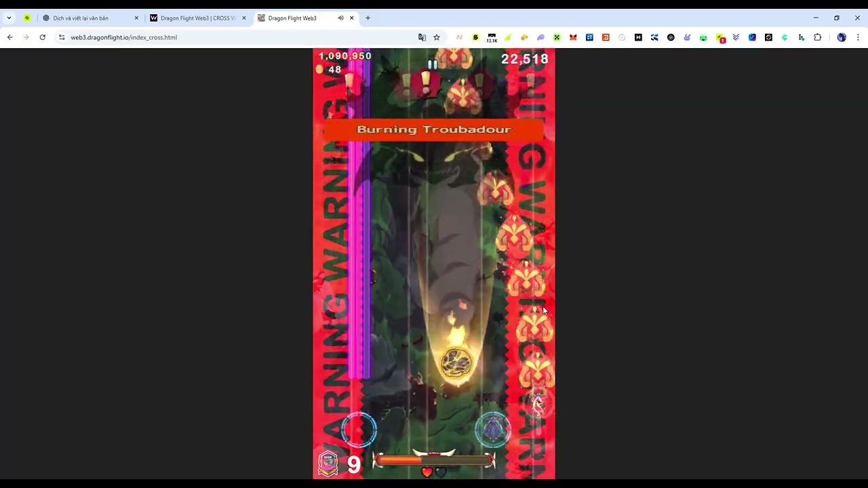
Task: Switch to the pinned green icon tab
Action: [27, 18]
